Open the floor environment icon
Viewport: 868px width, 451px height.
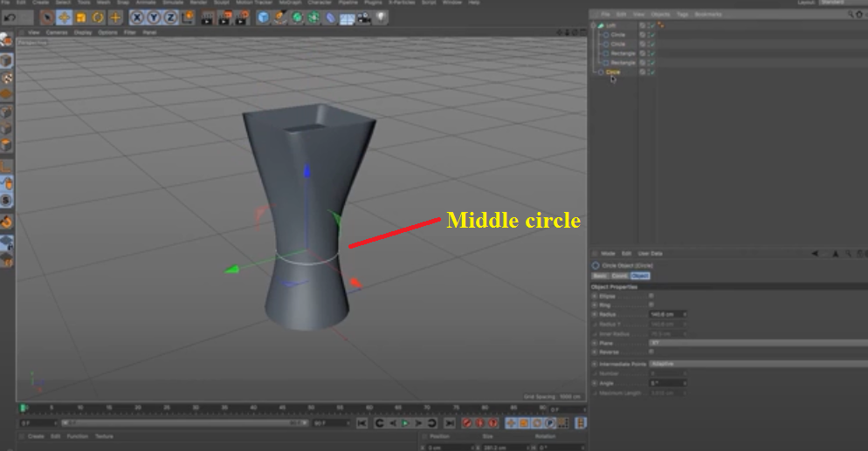pos(347,17)
